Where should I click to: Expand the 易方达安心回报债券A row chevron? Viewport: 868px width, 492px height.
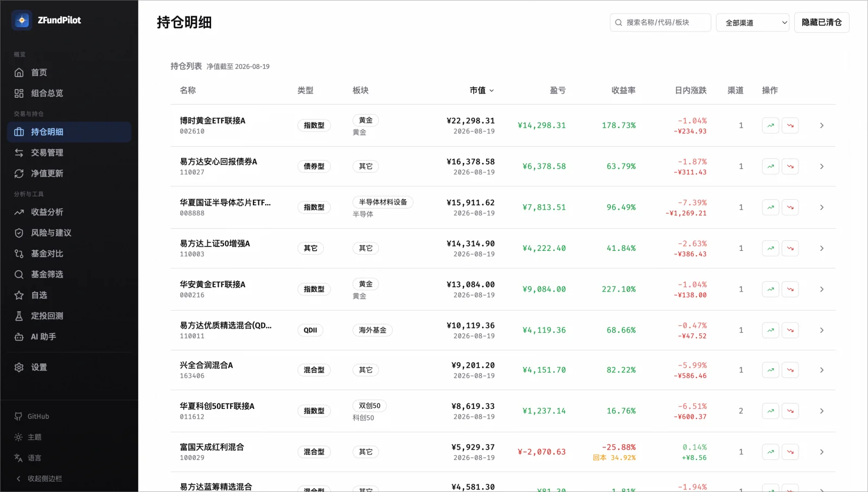pyautogui.click(x=821, y=166)
